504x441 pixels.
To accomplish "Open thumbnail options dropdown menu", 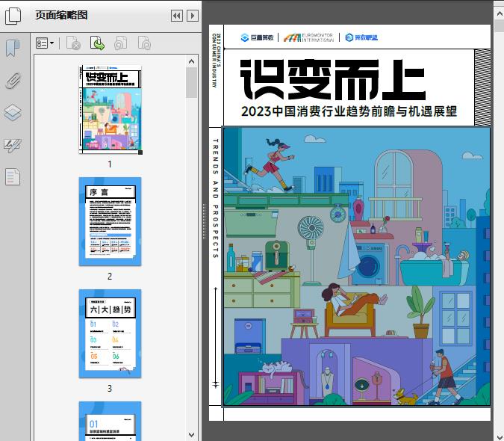I will pyautogui.click(x=45, y=43).
